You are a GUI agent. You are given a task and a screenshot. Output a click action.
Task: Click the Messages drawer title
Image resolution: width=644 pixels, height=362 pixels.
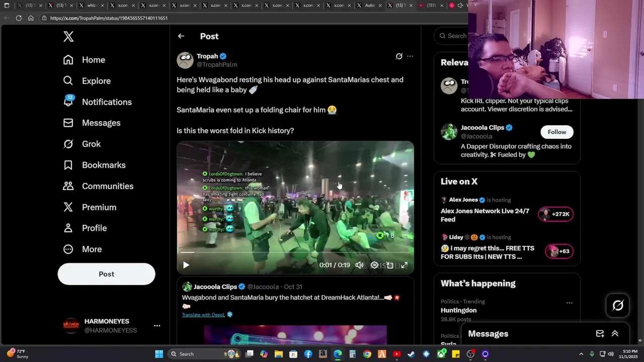coord(488,334)
